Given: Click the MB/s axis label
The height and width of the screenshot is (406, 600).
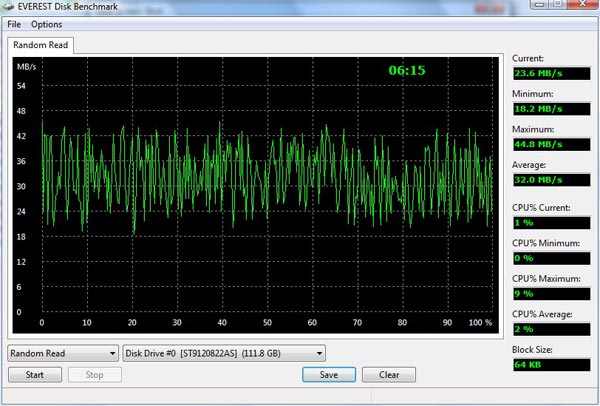Looking at the screenshot, I should [26, 67].
